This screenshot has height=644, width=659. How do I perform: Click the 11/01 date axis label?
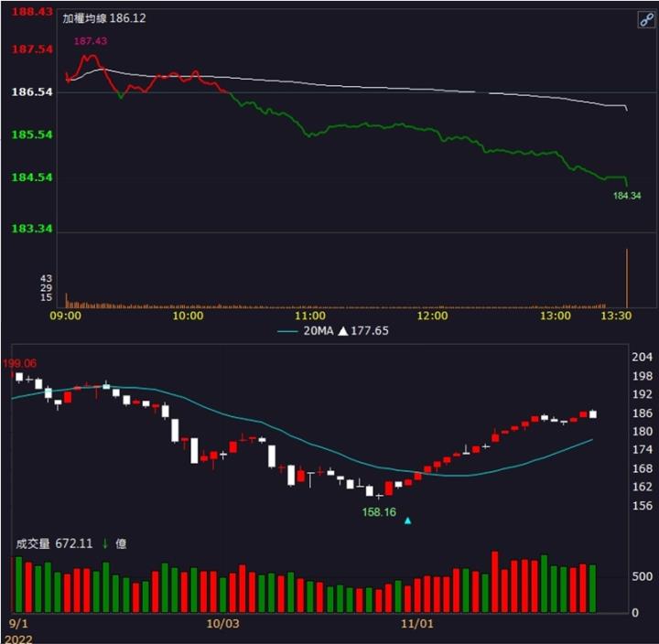pos(417,623)
